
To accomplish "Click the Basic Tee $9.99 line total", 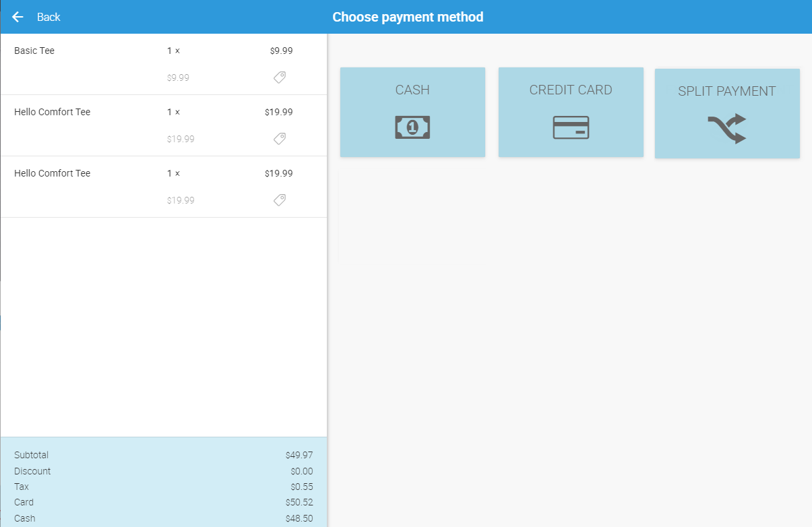I will coord(281,51).
